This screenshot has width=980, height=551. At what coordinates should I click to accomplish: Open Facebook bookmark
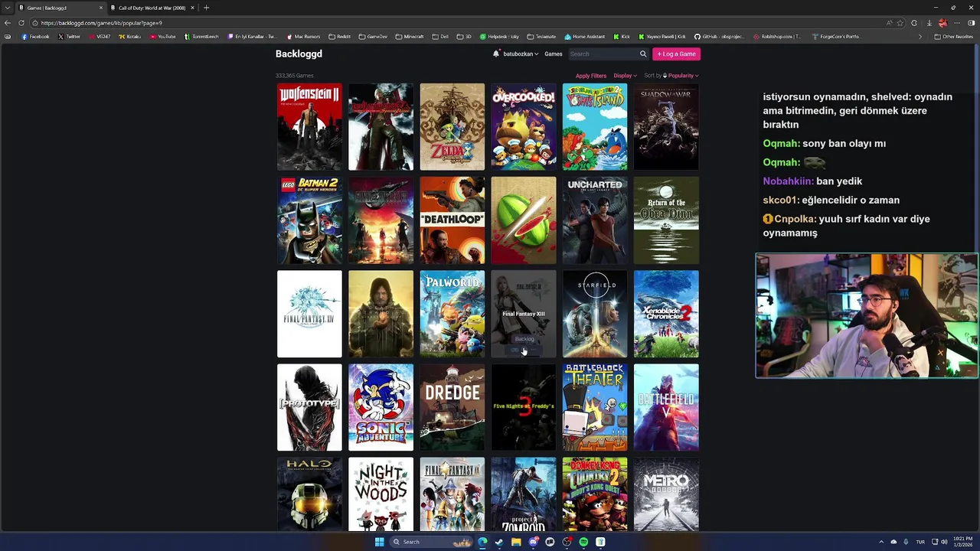[35, 36]
